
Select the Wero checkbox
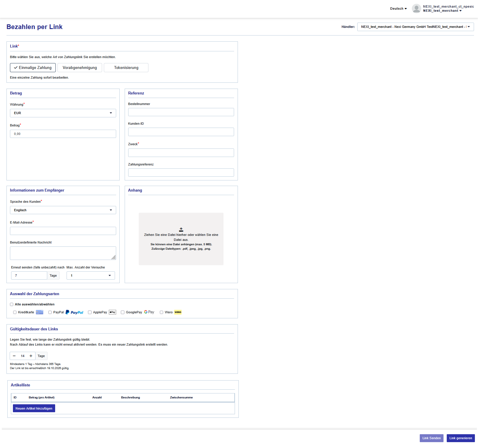[161, 312]
